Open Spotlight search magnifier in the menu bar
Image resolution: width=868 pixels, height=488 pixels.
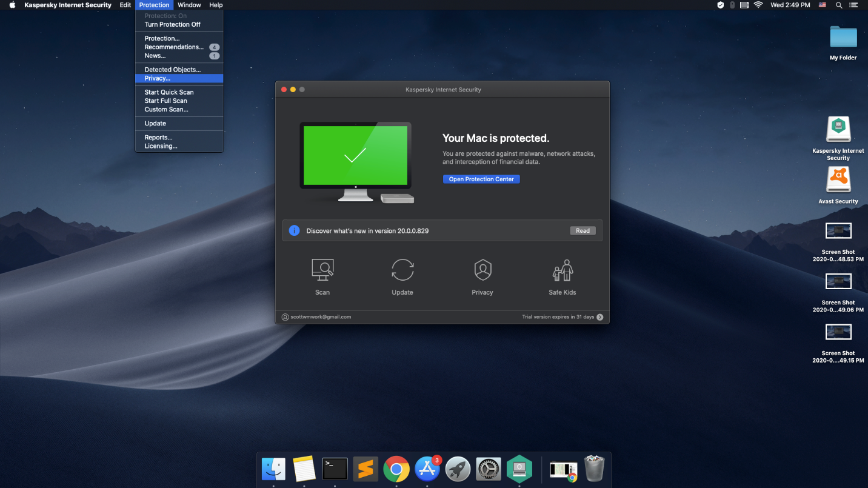pos(839,5)
